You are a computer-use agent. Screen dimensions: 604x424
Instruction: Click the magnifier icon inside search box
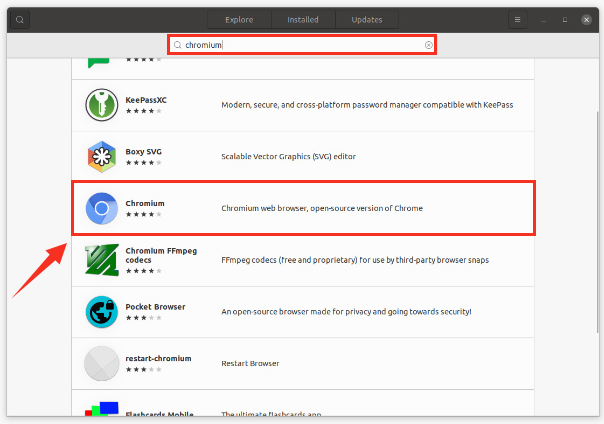[177, 45]
